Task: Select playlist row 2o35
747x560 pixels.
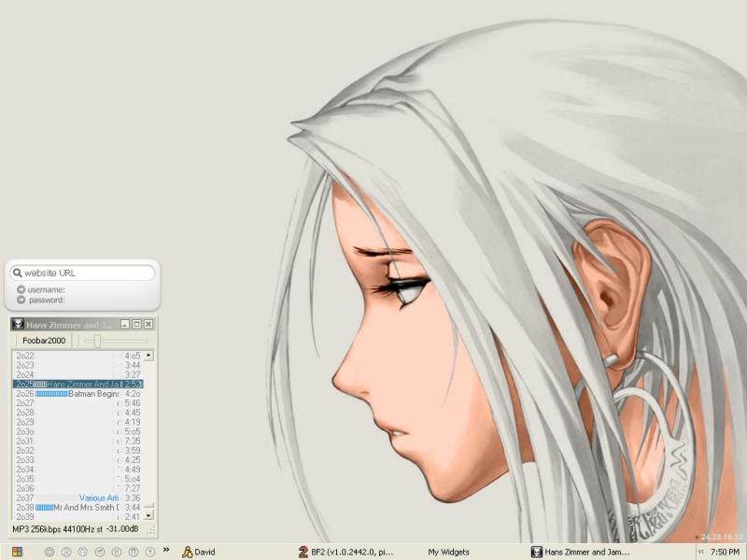Action: pos(78,479)
